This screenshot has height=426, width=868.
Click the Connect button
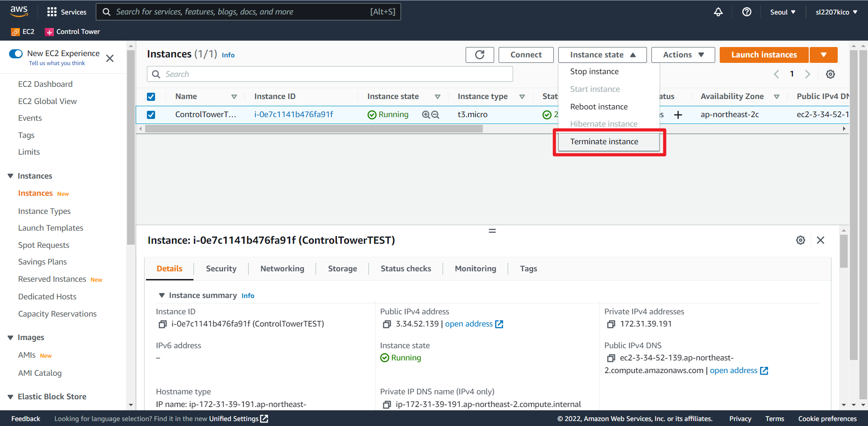526,54
